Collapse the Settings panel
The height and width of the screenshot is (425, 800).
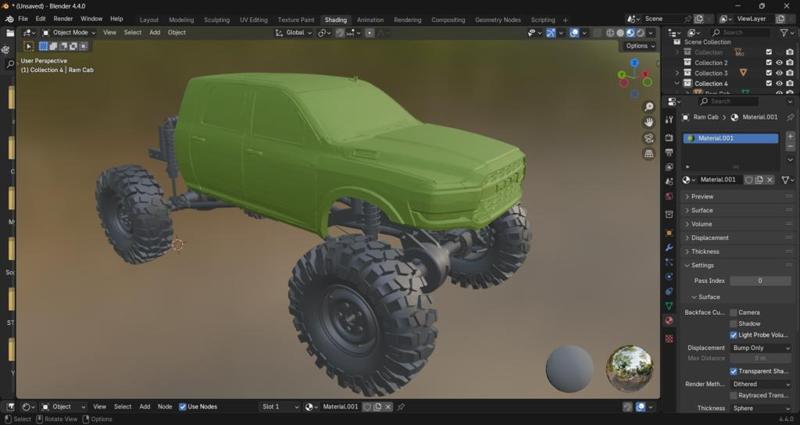coord(738,265)
